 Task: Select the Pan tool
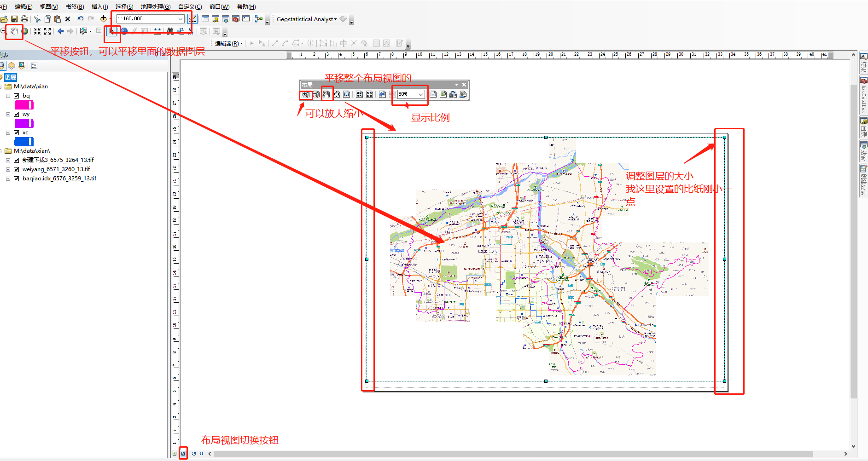click(x=14, y=31)
